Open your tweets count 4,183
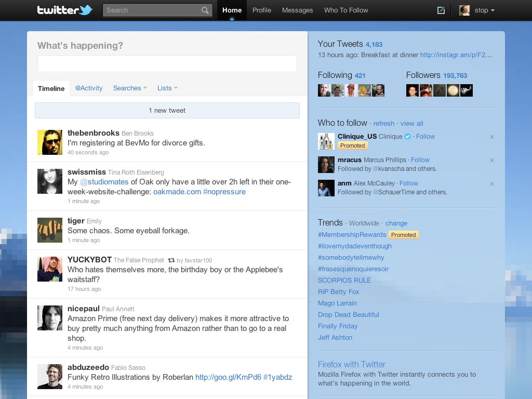The image size is (532, 399). (x=374, y=45)
